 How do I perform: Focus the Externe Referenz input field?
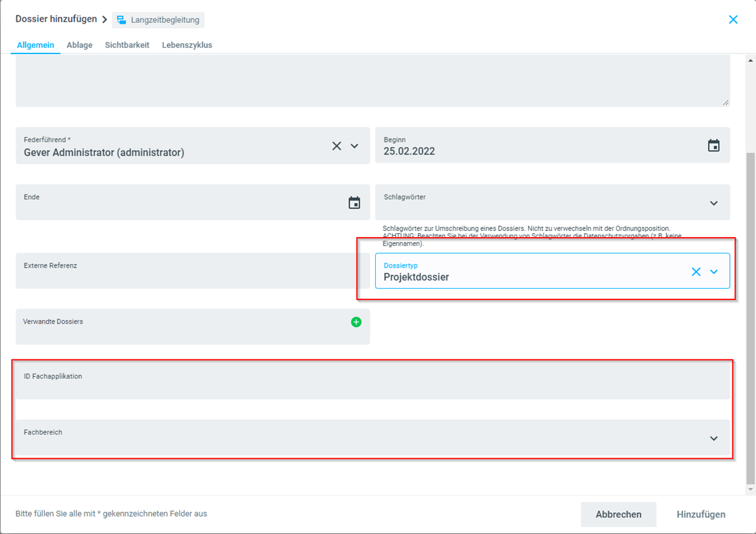pos(193,274)
